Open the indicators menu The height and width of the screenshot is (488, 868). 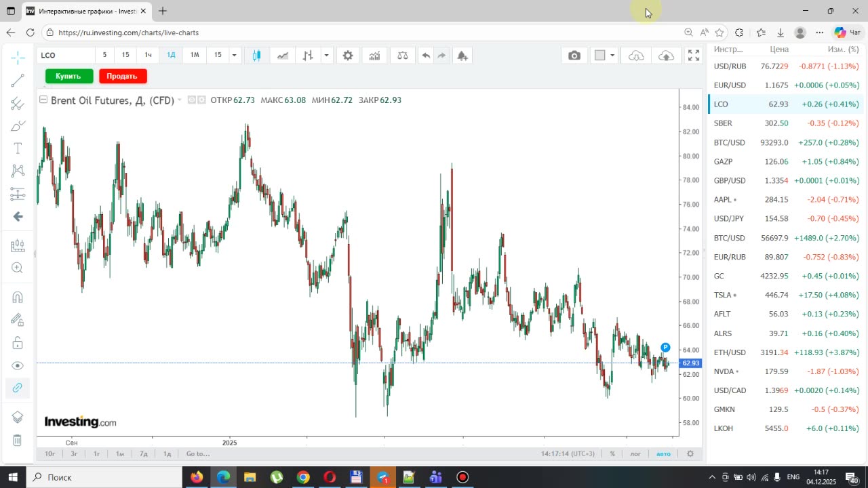(x=374, y=56)
